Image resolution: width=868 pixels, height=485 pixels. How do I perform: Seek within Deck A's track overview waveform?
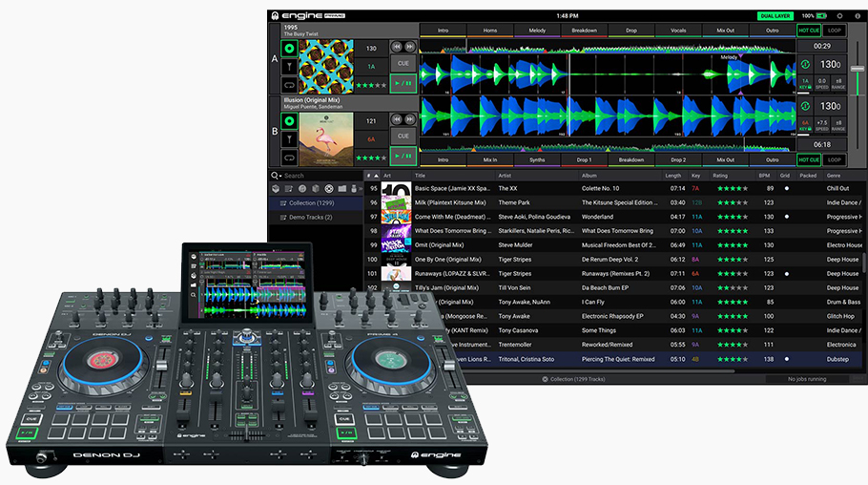[x=608, y=47]
